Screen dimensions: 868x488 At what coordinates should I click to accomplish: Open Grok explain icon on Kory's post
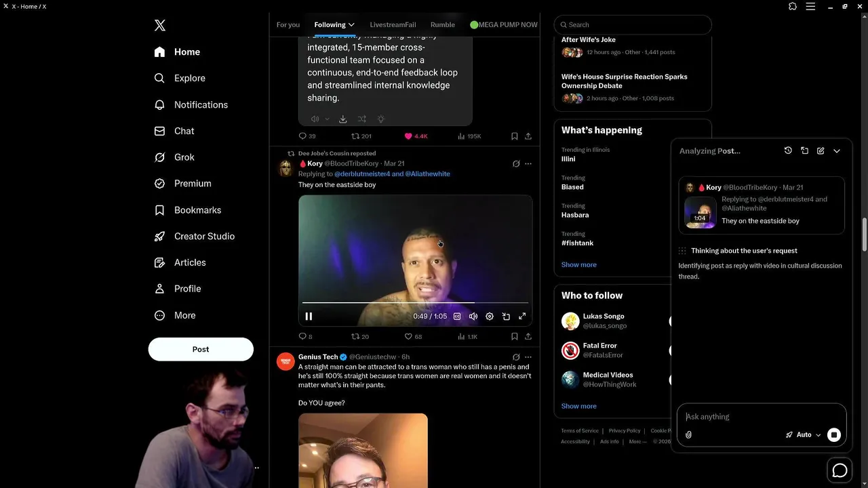click(x=516, y=163)
